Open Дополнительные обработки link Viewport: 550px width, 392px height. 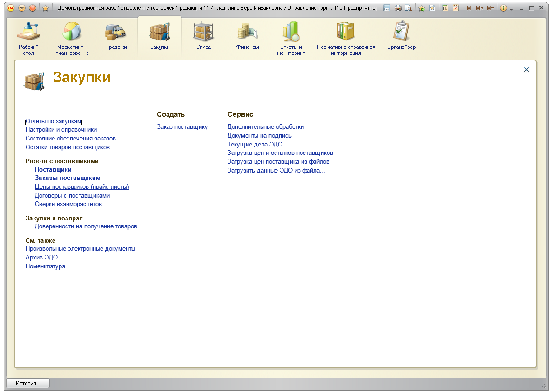pos(266,126)
